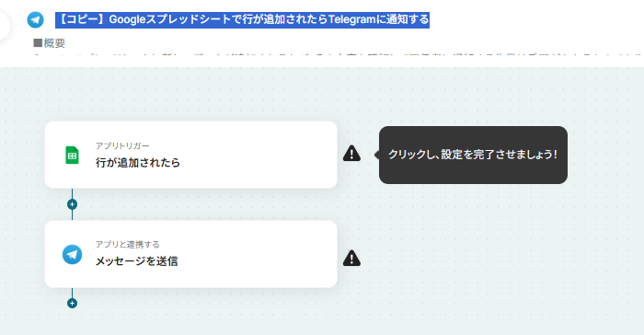
Task: Click the 行が追加されたら title text
Action: pos(138,163)
